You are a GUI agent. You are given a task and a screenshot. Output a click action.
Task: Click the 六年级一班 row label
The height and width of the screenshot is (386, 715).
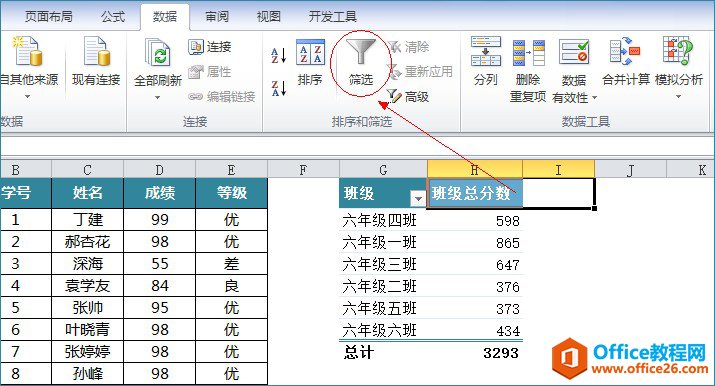[x=379, y=242]
